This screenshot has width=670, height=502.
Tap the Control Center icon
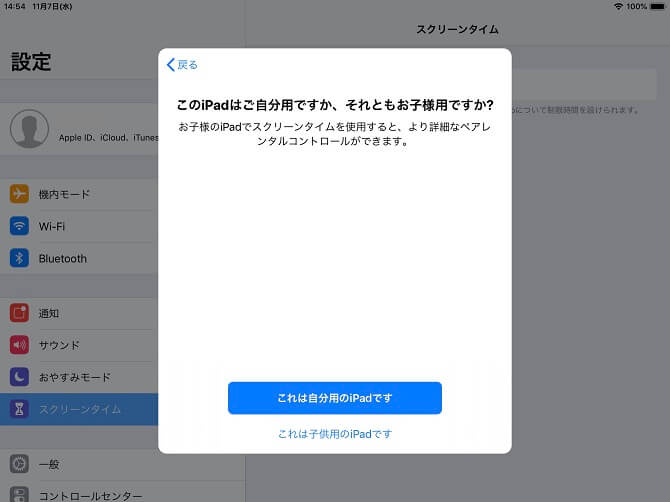19,494
